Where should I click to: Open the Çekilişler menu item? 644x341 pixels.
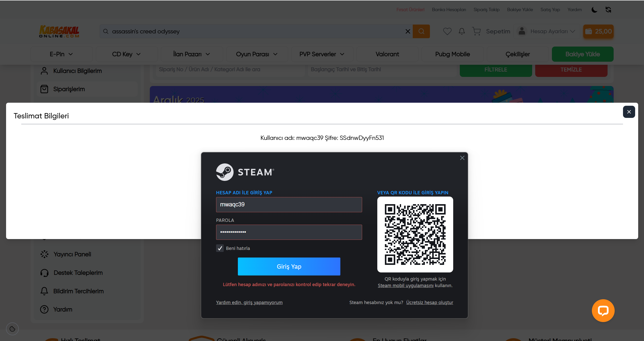[518, 54]
